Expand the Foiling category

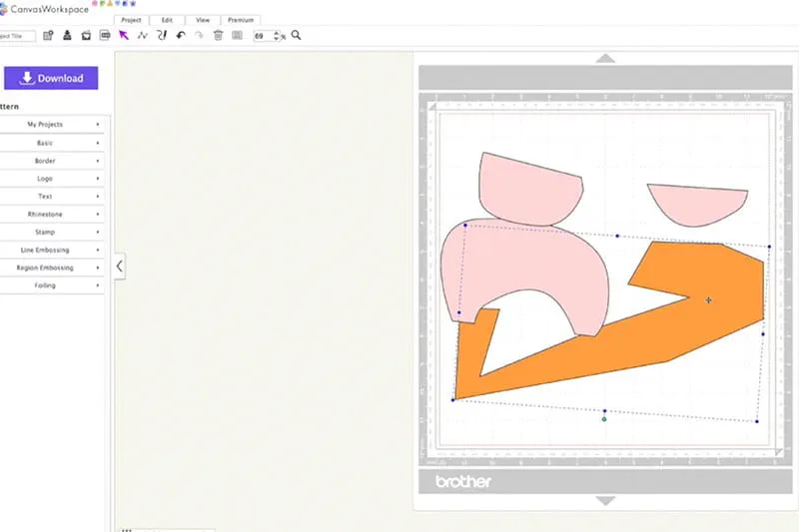pos(52,285)
